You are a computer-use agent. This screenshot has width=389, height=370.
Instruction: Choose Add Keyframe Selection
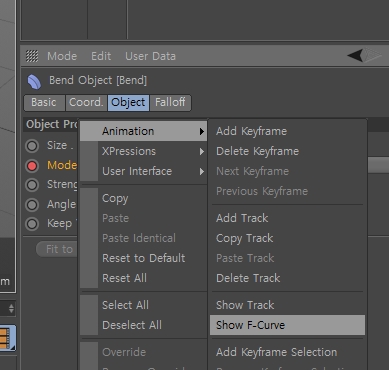coord(287,352)
